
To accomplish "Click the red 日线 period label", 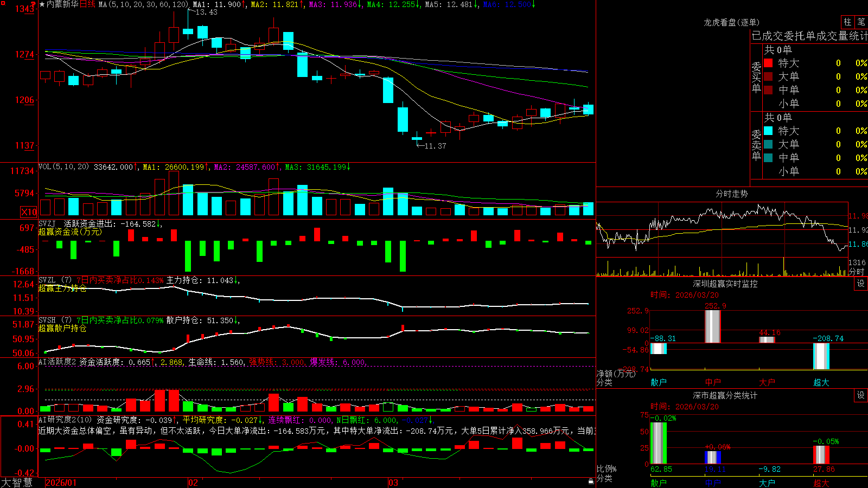I will point(87,4).
